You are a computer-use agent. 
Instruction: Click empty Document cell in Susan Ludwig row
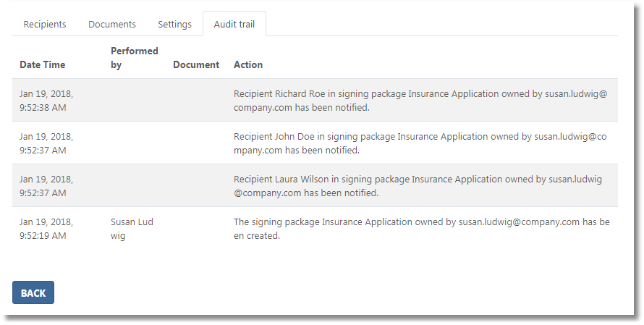point(196,229)
